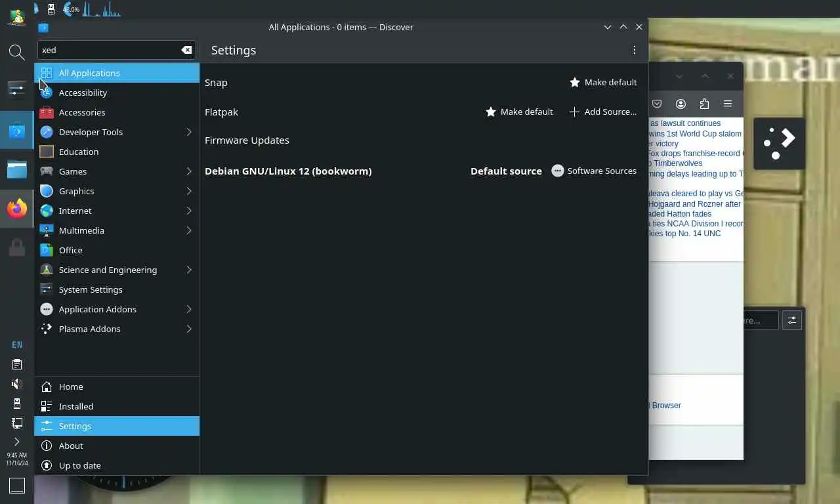Viewport: 840px width, 504px height.
Task: Expand the Graphics subcategories arrow
Action: (x=189, y=191)
